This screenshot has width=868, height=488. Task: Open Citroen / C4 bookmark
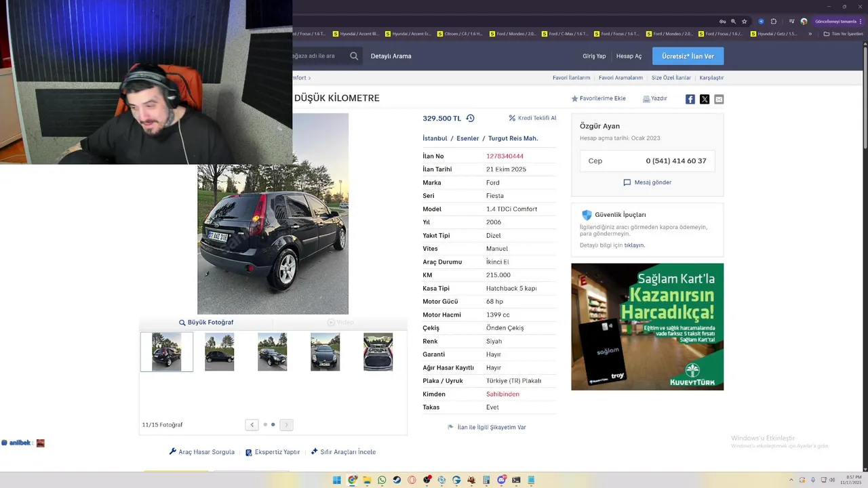pos(460,34)
